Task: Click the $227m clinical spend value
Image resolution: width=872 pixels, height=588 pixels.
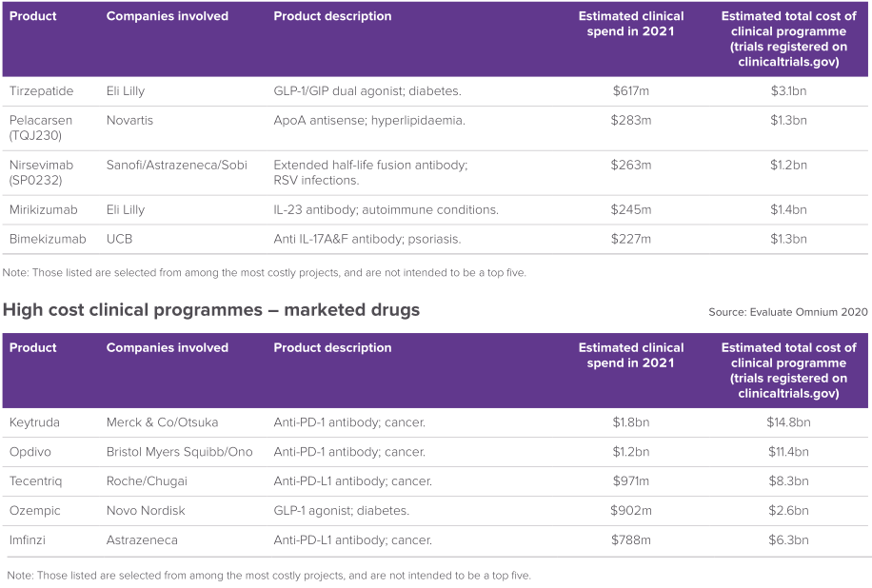Action: point(630,239)
